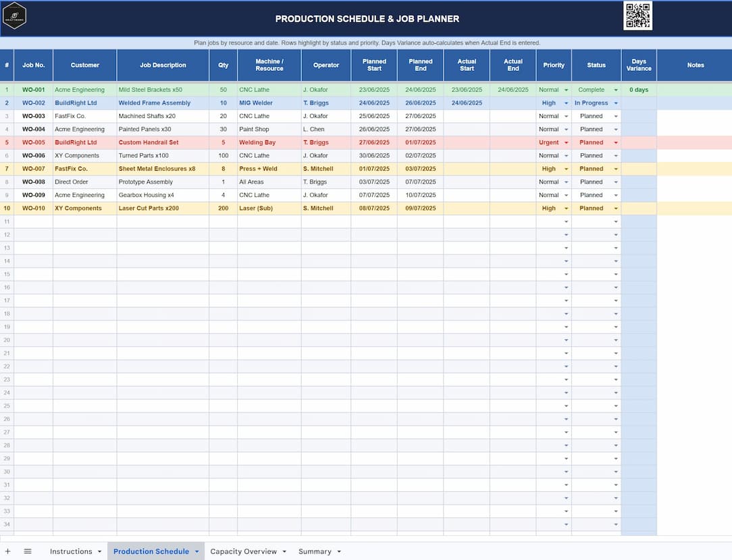Click the title PRODUCTION SCHEDULE & JOB PLANNER
This screenshot has height=560, width=732.
[x=367, y=19]
